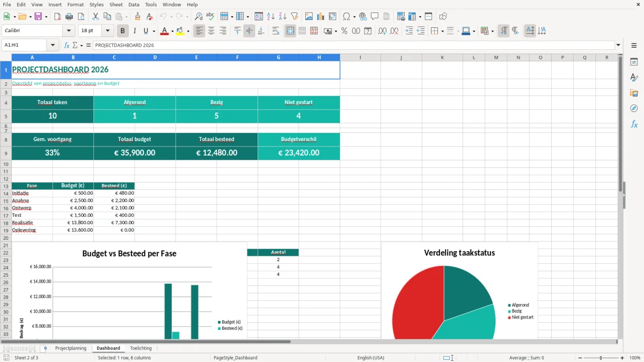Click the zoom-out minus button

(580, 358)
